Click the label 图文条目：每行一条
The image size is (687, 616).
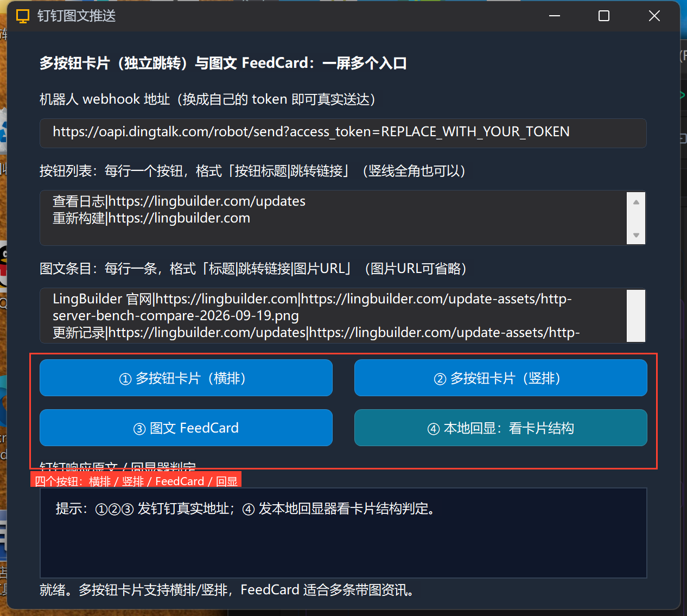[253, 269]
